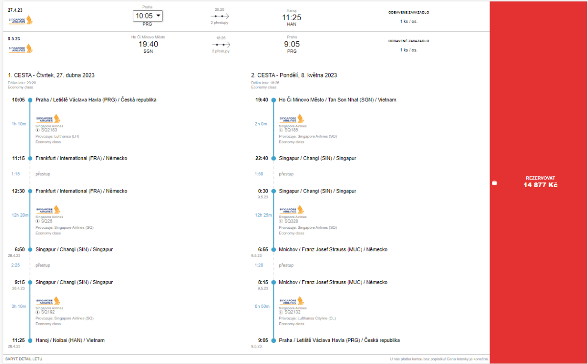Click the '2. CESTA' return heading
Image resolution: width=588 pixels, height=364 pixels.
pos(294,75)
